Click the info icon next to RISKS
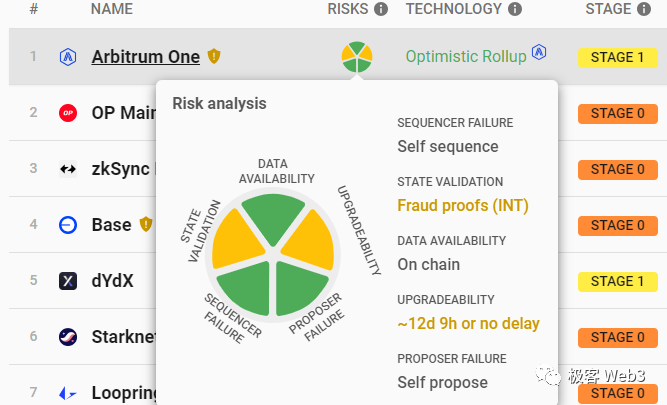 pos(381,10)
